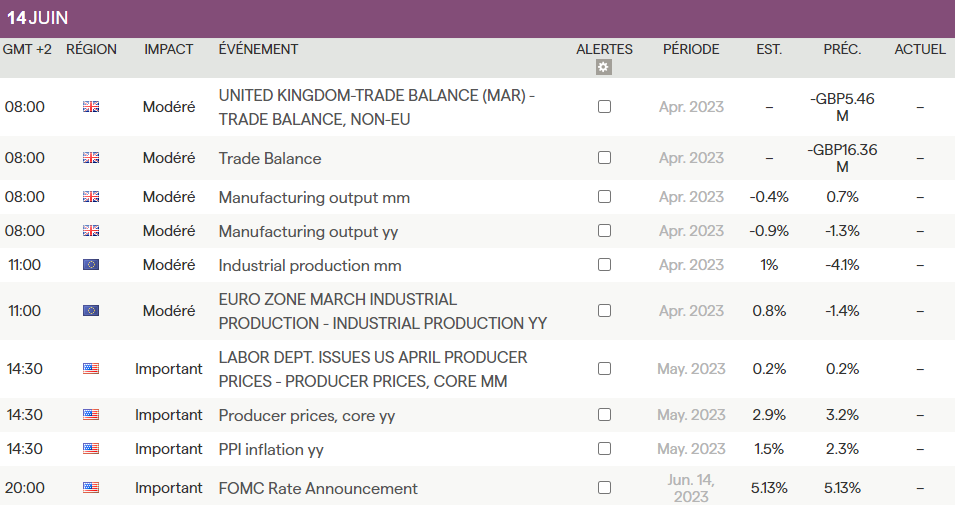Click UK flag for Manufacturing output mm
955x505 pixels.
pyautogui.click(x=91, y=197)
